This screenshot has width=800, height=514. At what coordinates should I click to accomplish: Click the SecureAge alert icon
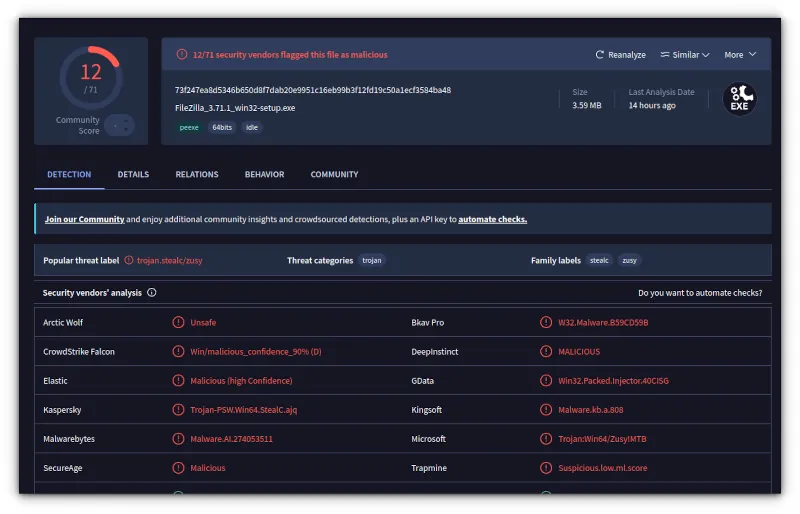click(x=178, y=468)
